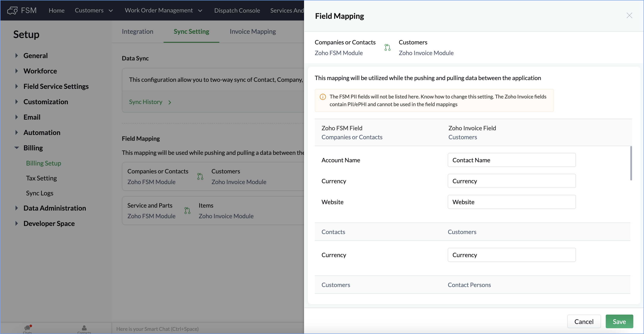Viewport: 644px width, 334px height.
Task: Click the FSM logo icon
Action: tap(12, 10)
